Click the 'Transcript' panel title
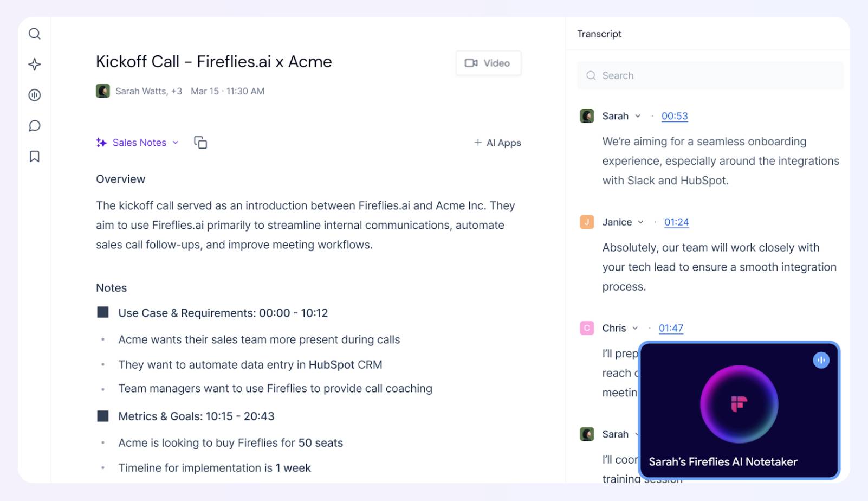The width and height of the screenshot is (868, 501). [x=599, y=34]
